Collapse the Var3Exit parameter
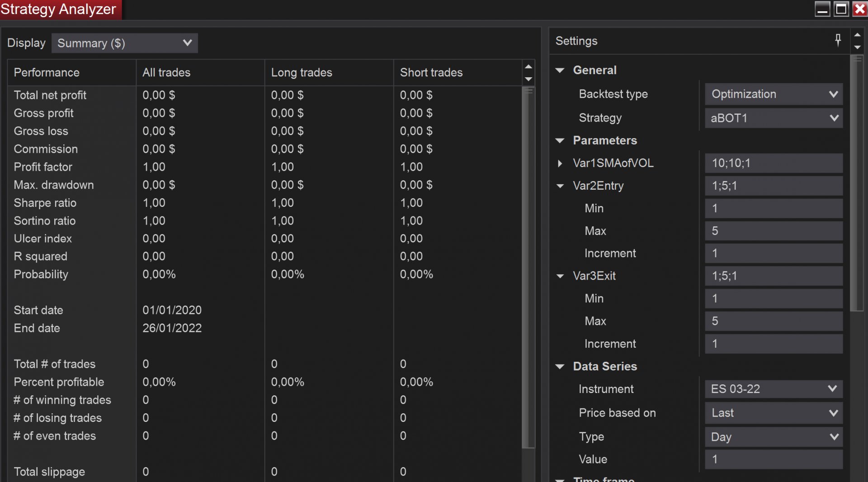868x482 pixels. coord(560,276)
